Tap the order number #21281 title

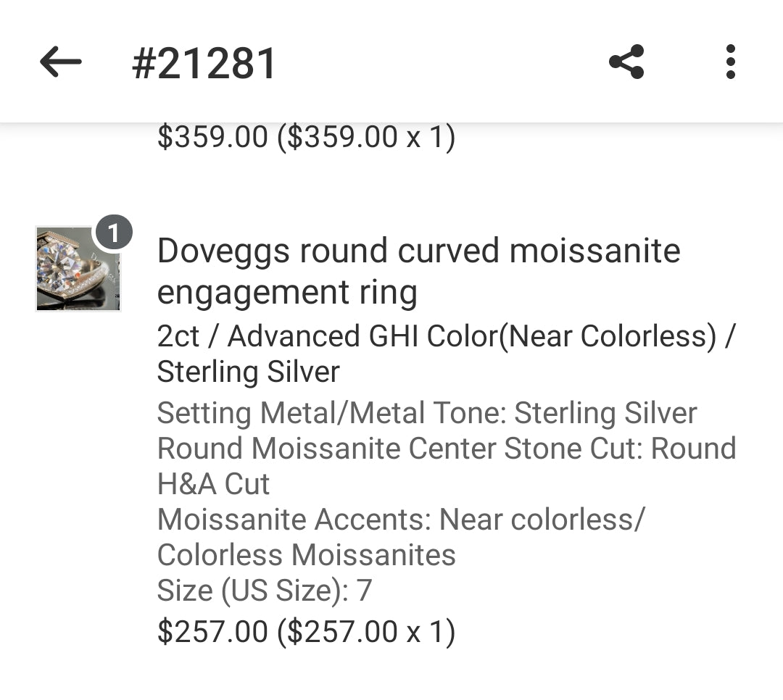pyautogui.click(x=204, y=63)
